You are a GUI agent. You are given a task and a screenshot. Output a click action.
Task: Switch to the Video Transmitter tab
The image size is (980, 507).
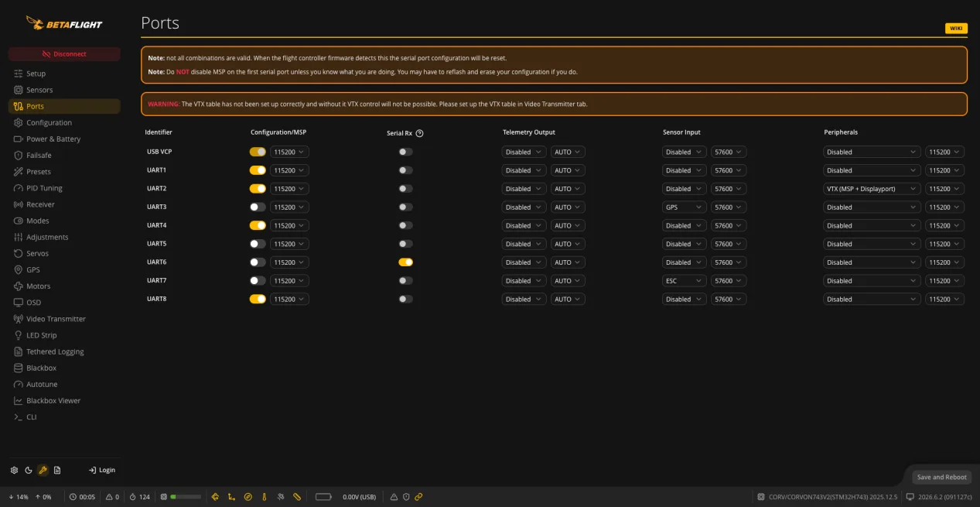click(64, 319)
